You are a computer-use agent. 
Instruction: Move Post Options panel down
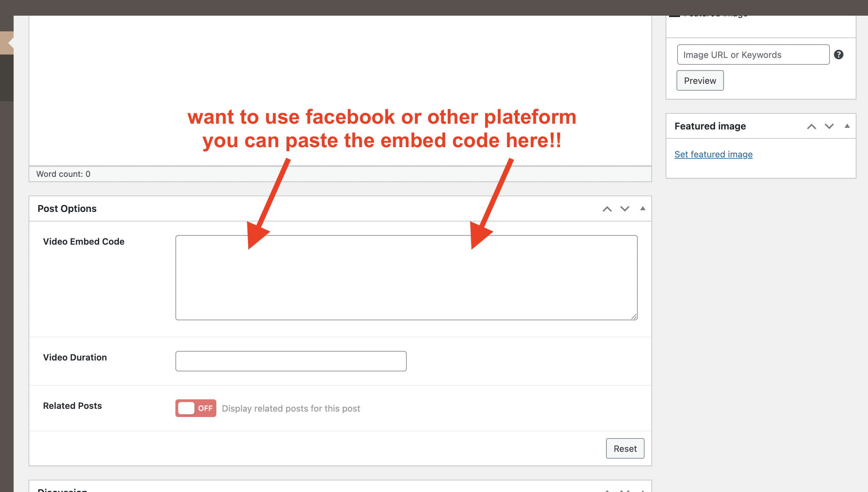pyautogui.click(x=624, y=209)
